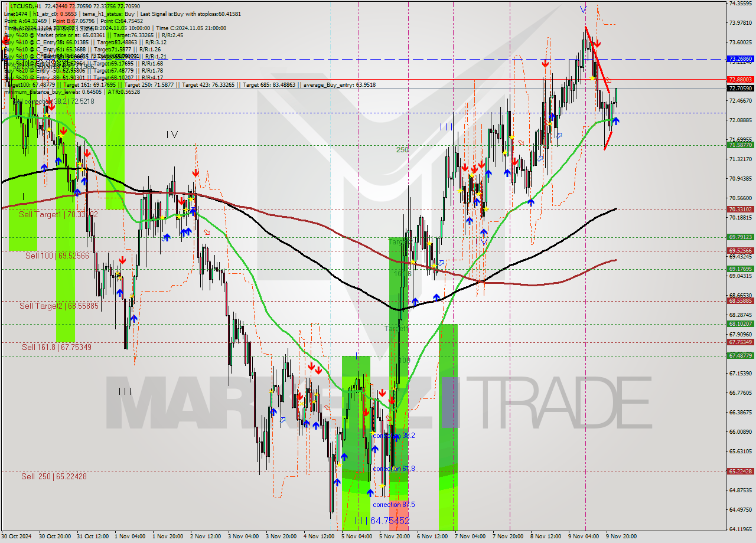The image size is (756, 543).
Task: Click the '1 Nov 20:00' time label
Action: point(168,537)
